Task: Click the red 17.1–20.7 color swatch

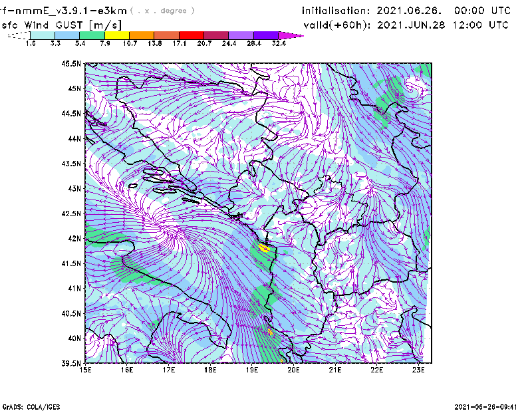Action: [x=192, y=35]
